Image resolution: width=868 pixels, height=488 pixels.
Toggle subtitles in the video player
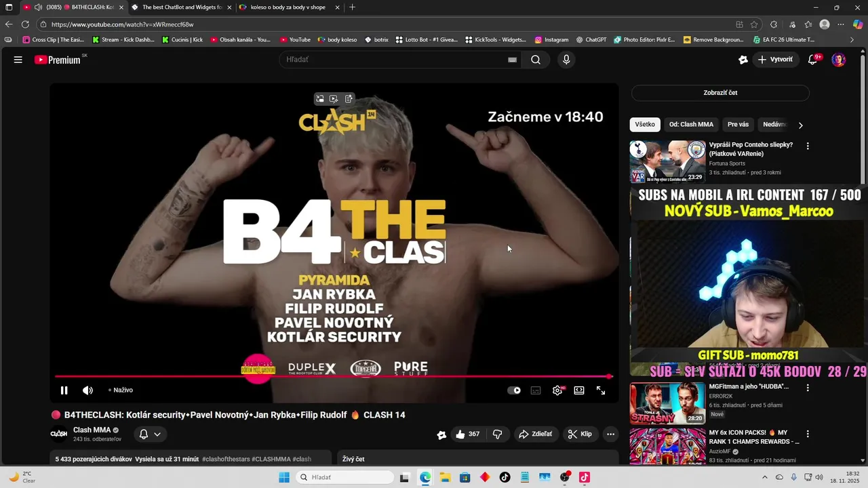(536, 390)
